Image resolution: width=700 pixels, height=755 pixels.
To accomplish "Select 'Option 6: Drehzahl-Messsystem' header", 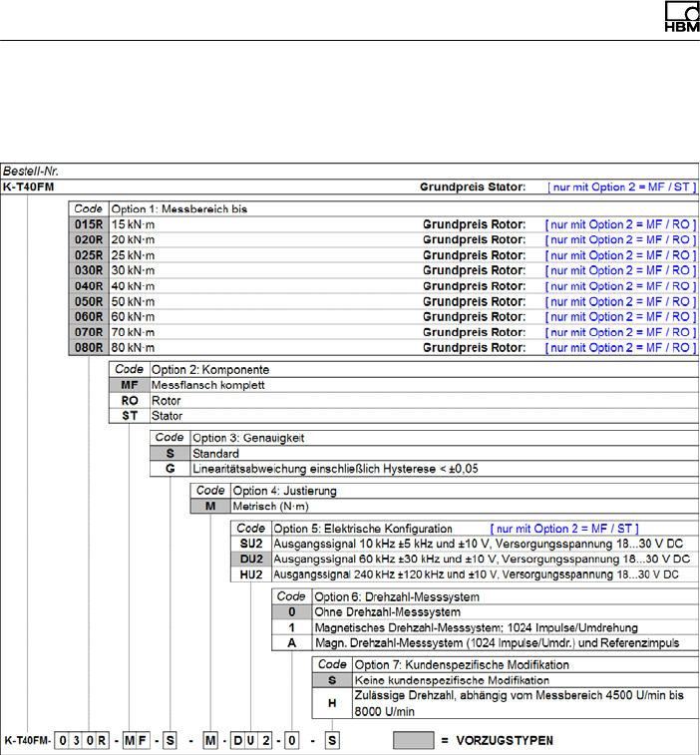I will click(x=397, y=597).
